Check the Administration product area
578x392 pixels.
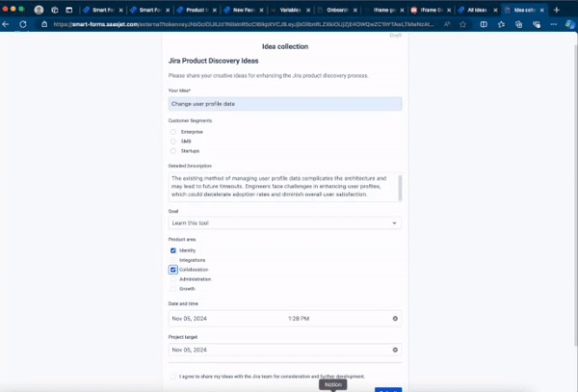[172, 279]
